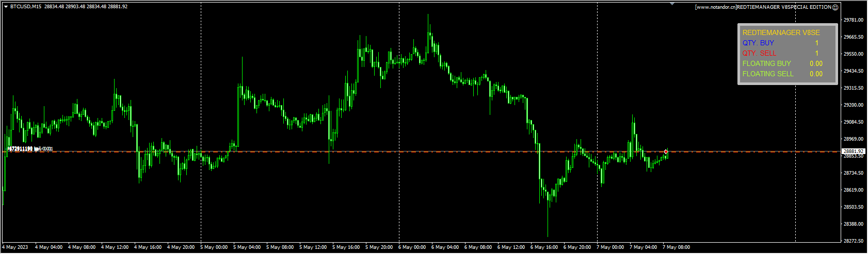The width and height of the screenshot is (868, 254).
Task: Click the 7 May 00:00 time label
Action: (610, 247)
